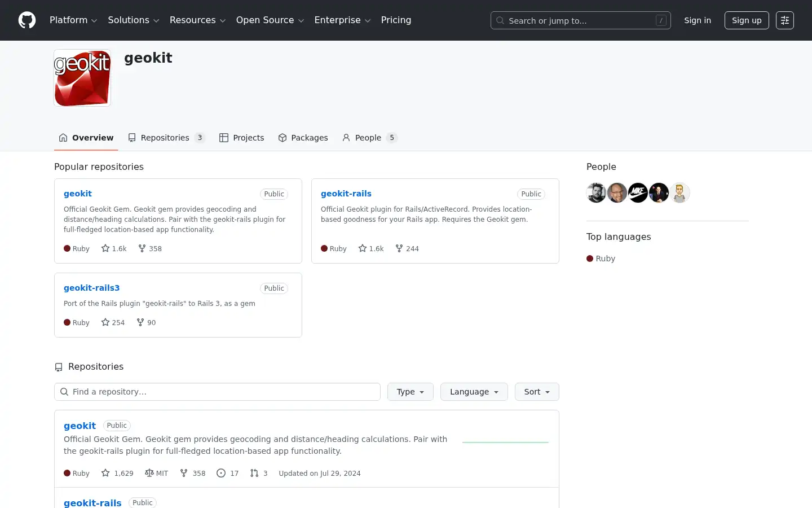Click the Ruby dot under Top languages
812x508 pixels.
(x=590, y=259)
